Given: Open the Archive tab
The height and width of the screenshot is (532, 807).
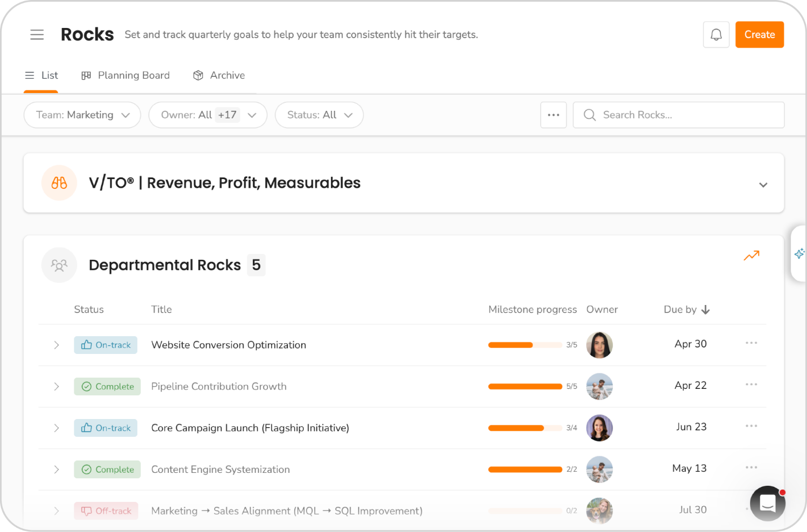Looking at the screenshot, I should click(218, 75).
